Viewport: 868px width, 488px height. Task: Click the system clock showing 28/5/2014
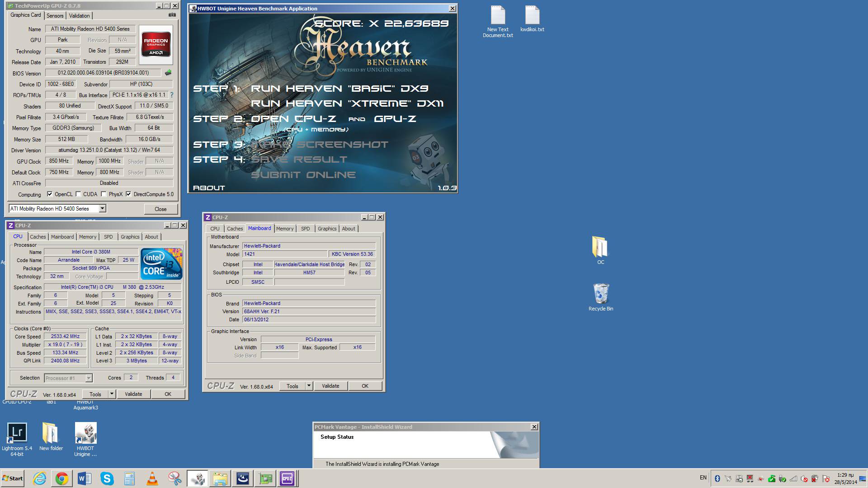[x=845, y=479]
